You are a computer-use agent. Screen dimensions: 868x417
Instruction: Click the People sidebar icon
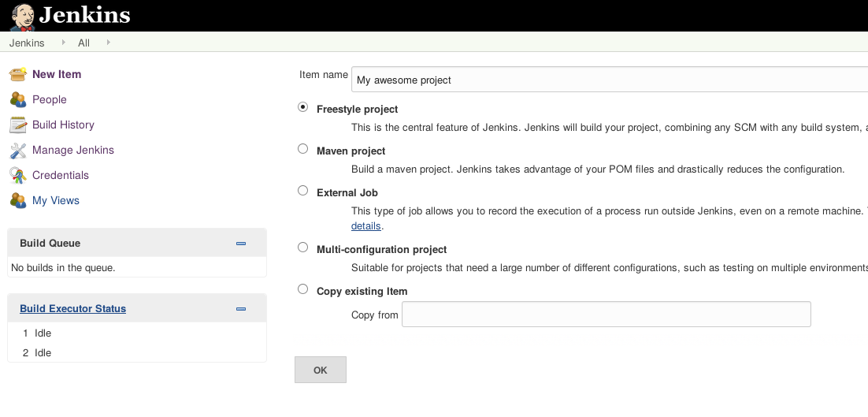click(18, 99)
